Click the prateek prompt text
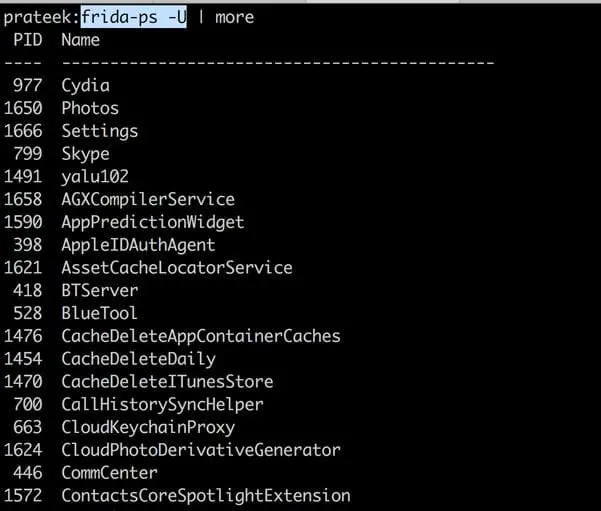Screen dimensions: 601x511 tap(38, 17)
